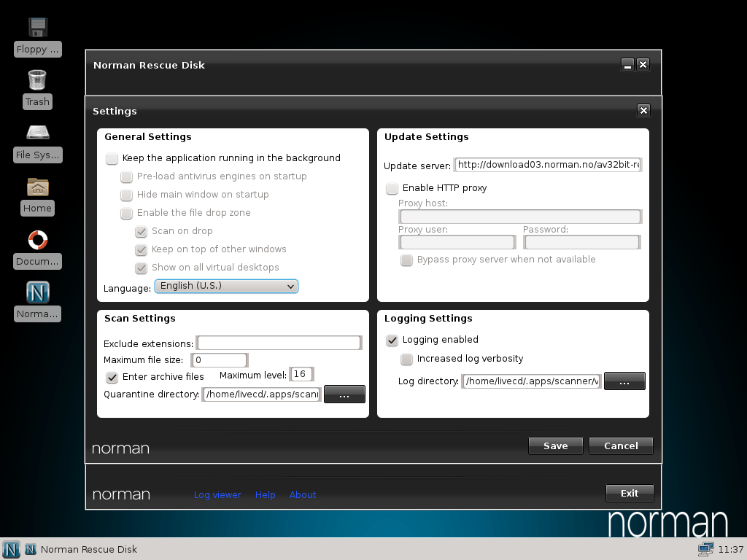747x560 pixels.
Task: Click the Log directory path field
Action: click(532, 381)
